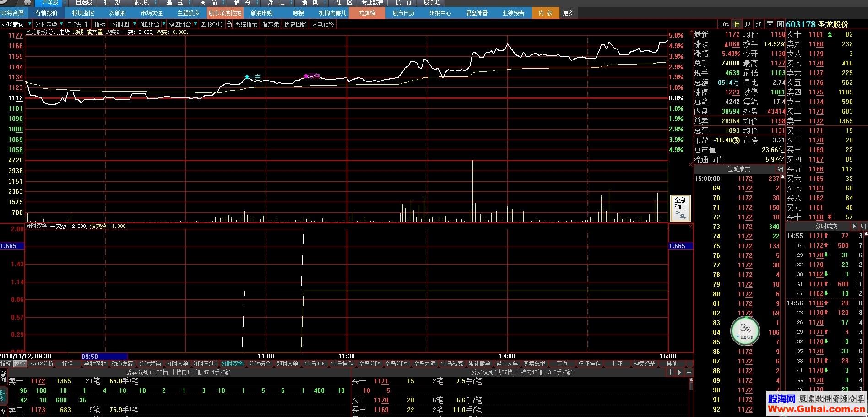868x417 pixels.
Task: Click the skip-to-end panel icon beside stock code
Action: pyautogui.click(x=780, y=24)
